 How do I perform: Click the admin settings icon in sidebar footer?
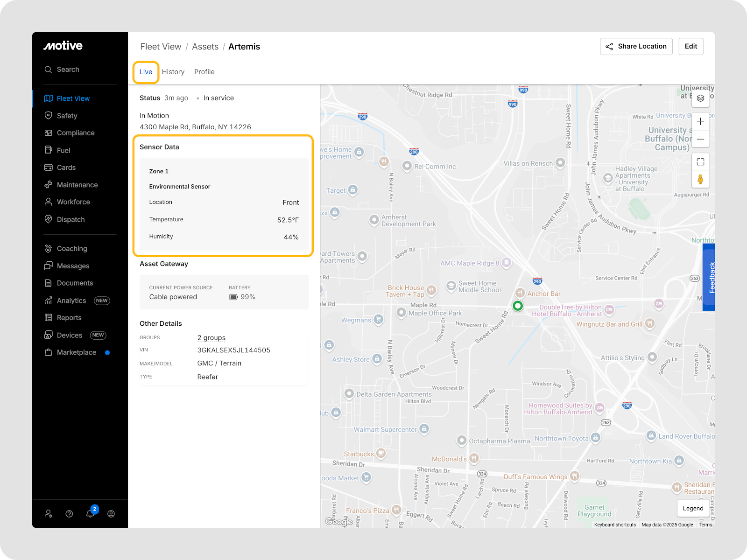(x=49, y=513)
